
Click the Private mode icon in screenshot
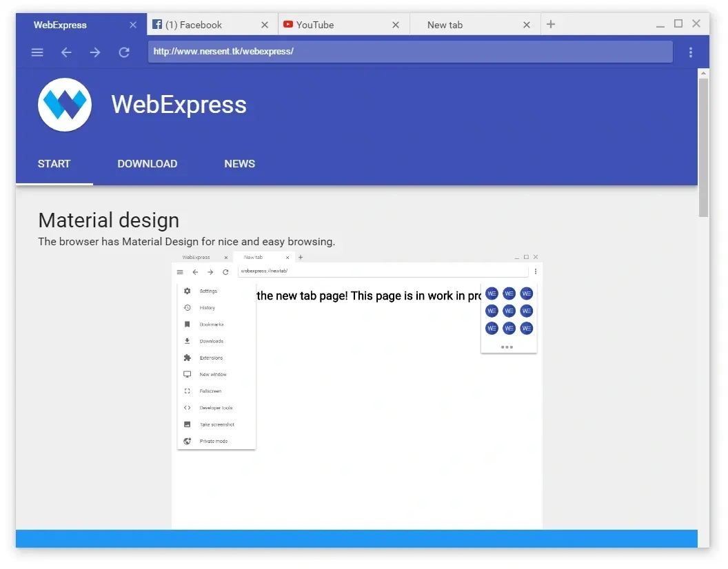coord(187,442)
